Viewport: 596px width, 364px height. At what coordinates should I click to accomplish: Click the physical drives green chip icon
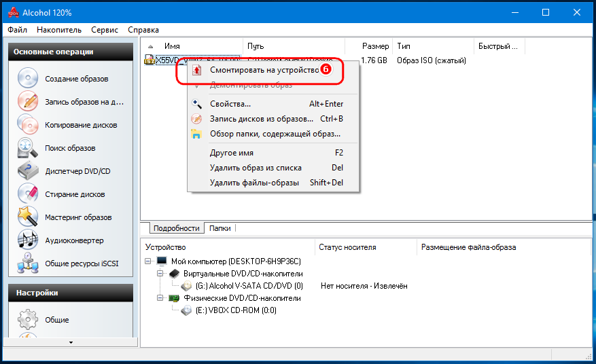tap(174, 298)
